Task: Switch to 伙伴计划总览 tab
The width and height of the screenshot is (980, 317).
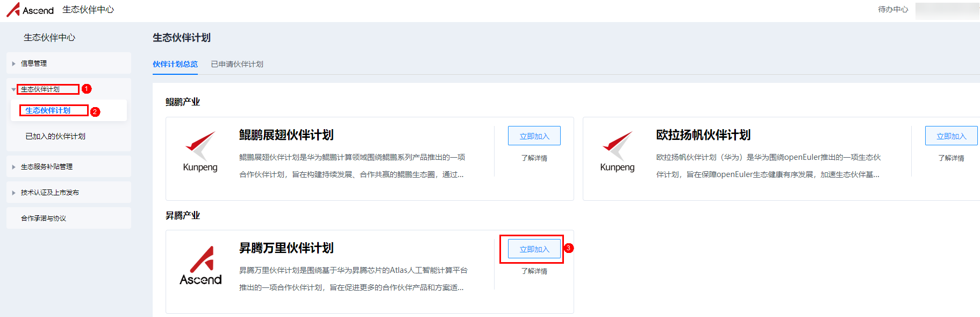Action: [x=175, y=64]
